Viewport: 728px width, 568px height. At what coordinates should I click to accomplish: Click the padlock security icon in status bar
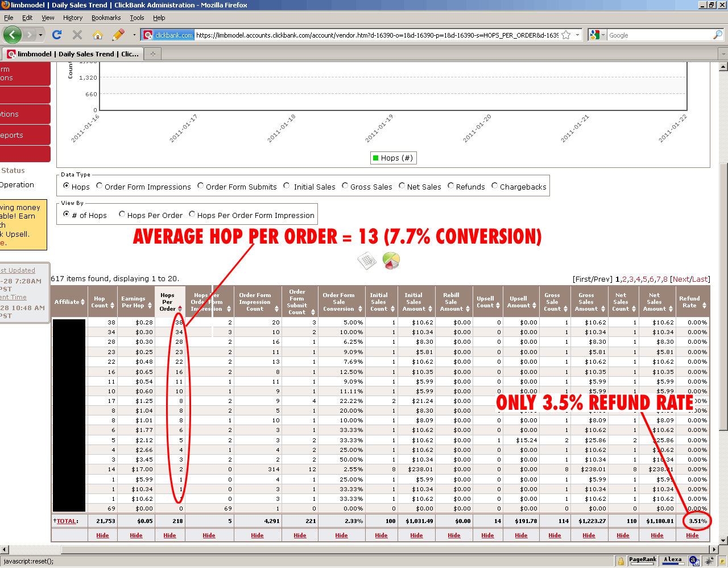coord(621,561)
